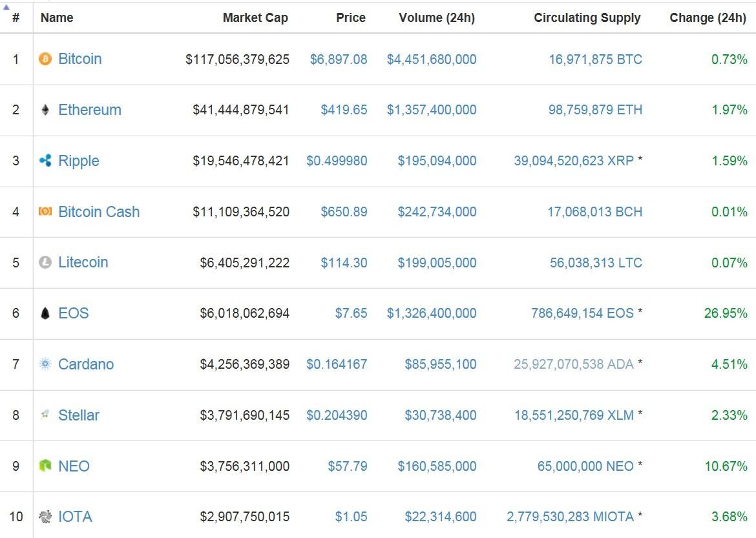This screenshot has height=538, width=756.
Task: Sort table by Market Cap header
Action: 255,18
